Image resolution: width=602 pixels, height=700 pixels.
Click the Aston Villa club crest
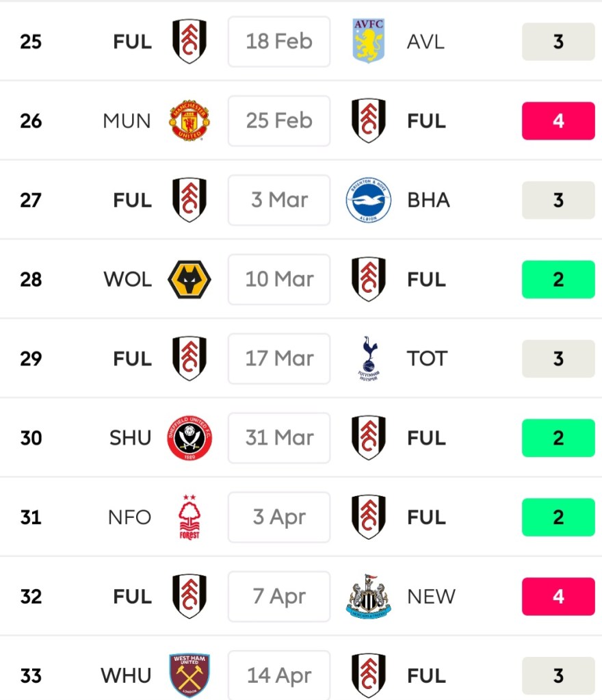(x=369, y=42)
